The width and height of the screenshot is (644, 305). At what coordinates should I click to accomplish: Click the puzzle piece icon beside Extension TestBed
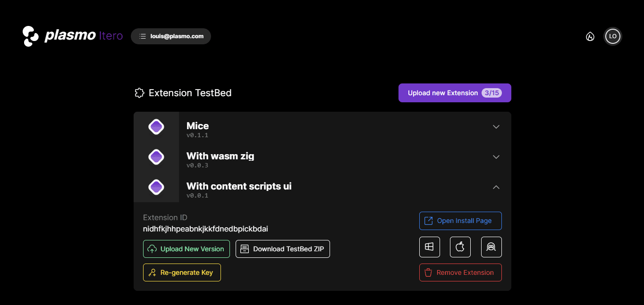coord(139,93)
